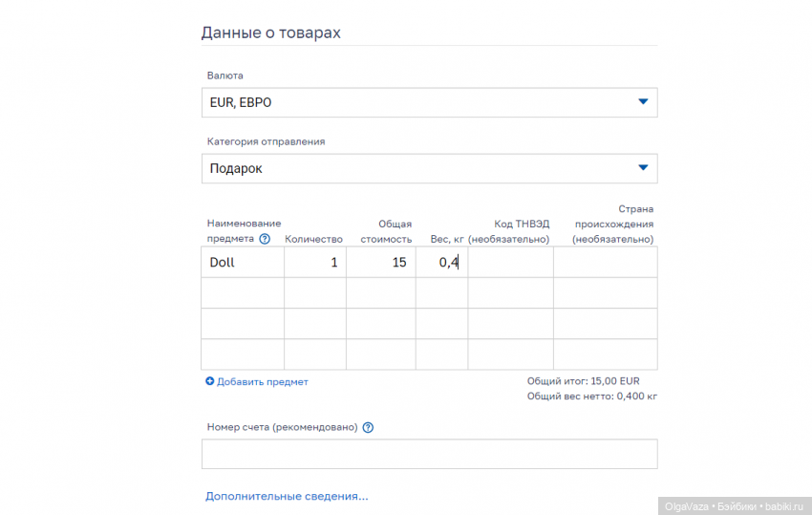The width and height of the screenshot is (812, 515).
Task: Click Код ТНВЭД cell in Doll row
Action: tap(511, 262)
